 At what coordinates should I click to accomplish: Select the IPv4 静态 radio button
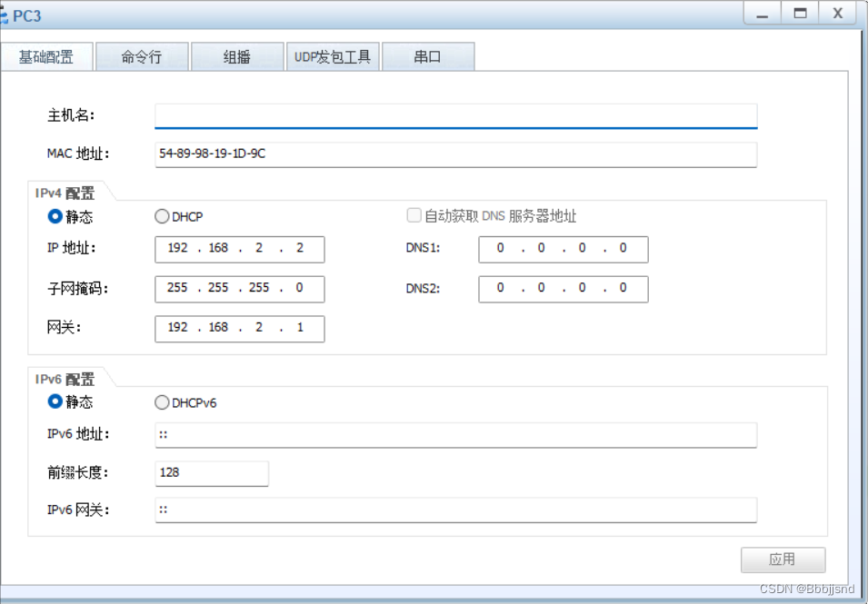click(x=55, y=216)
